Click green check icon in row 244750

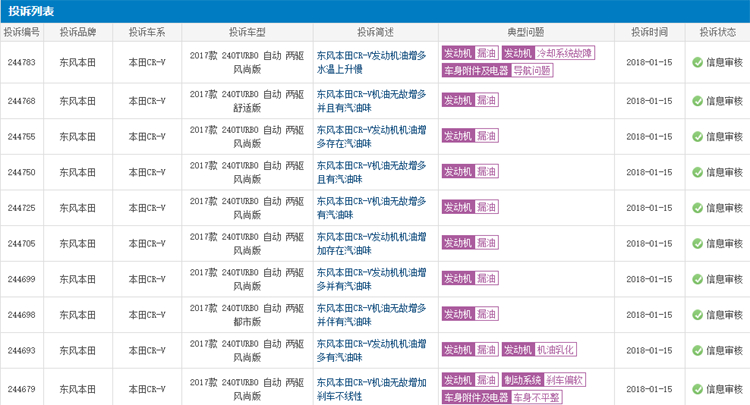point(697,172)
